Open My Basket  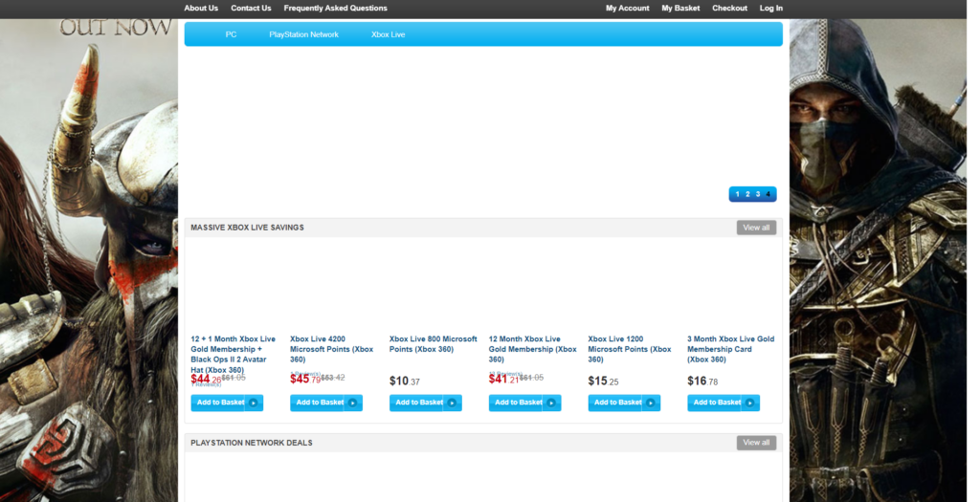click(680, 8)
